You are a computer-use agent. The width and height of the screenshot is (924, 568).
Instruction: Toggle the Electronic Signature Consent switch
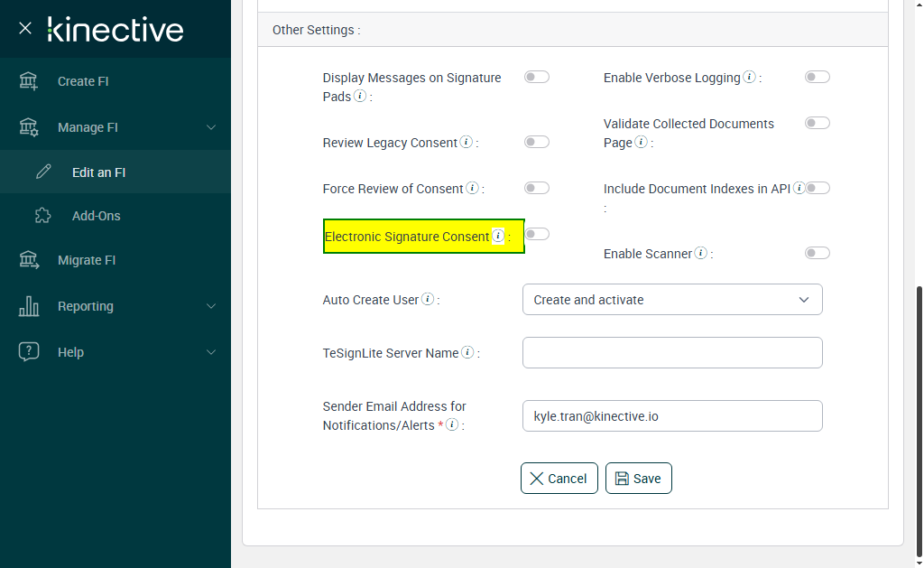pyautogui.click(x=537, y=235)
